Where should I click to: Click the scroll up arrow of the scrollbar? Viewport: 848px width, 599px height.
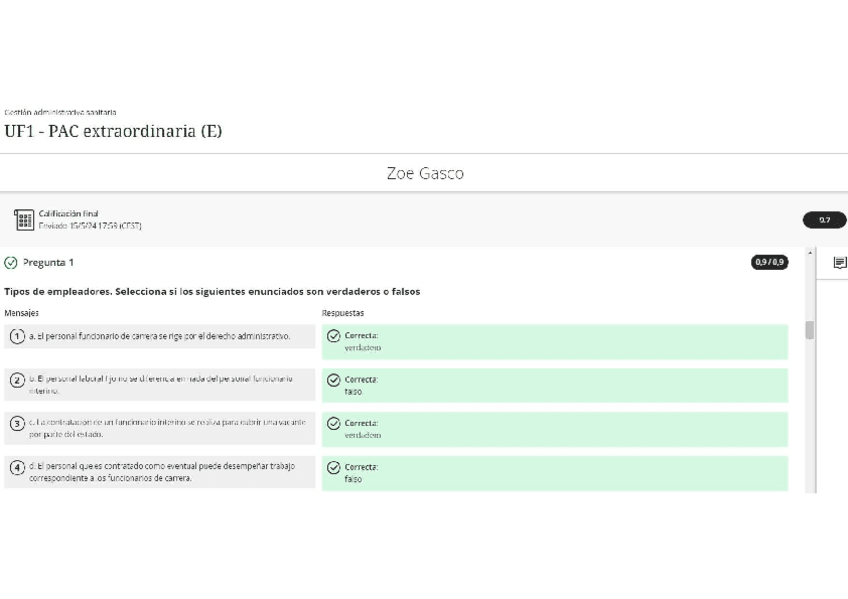pyautogui.click(x=810, y=253)
